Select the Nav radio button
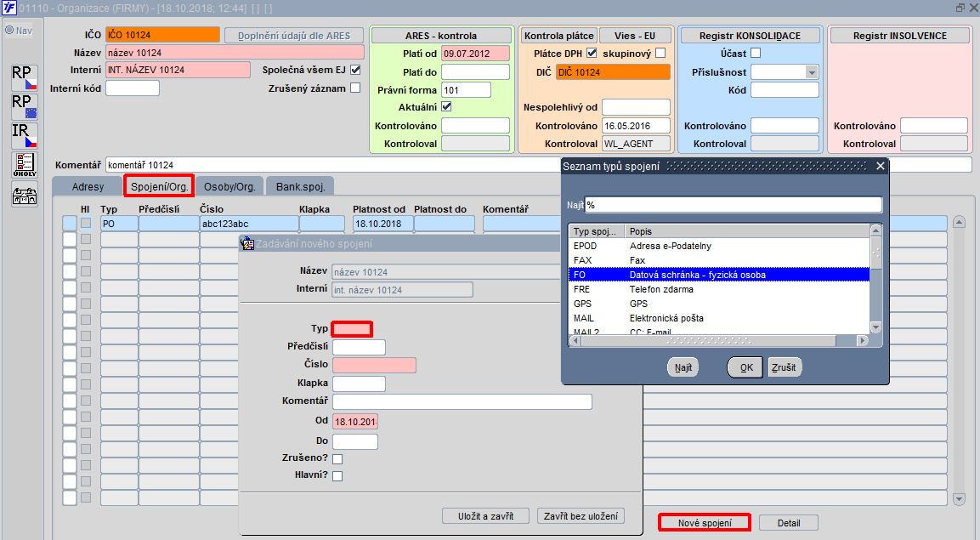This screenshot has width=980, height=540. coord(9,30)
